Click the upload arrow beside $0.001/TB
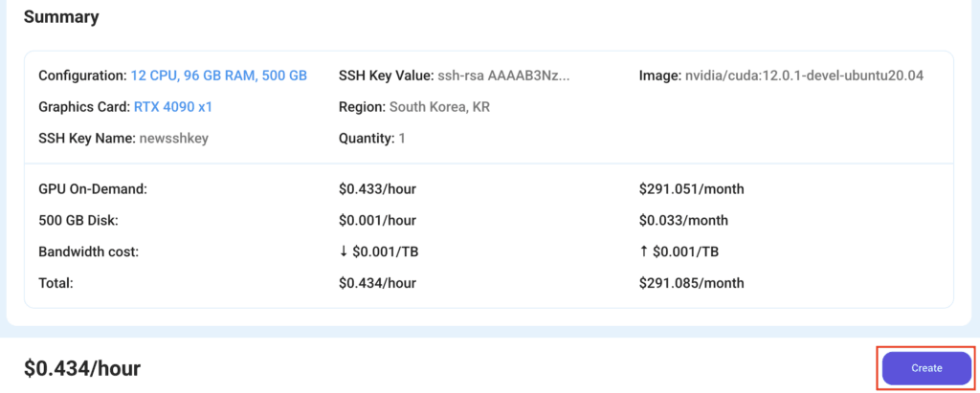The height and width of the screenshot is (393, 980). (x=643, y=251)
